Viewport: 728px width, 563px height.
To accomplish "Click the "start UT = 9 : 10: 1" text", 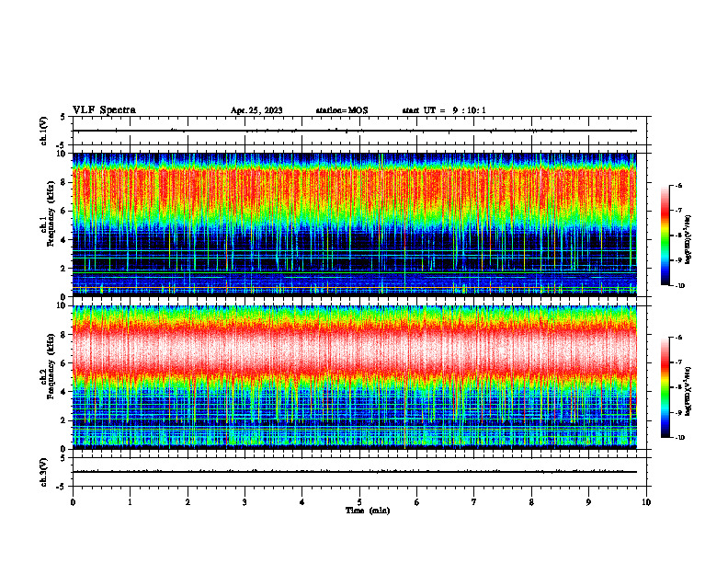I will click(444, 110).
